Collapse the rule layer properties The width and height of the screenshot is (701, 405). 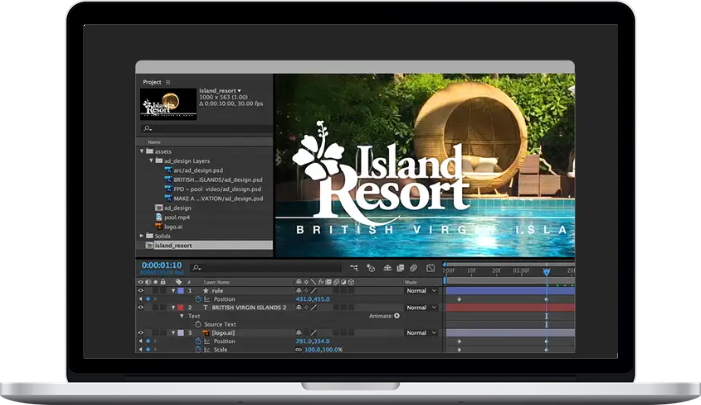point(173,291)
